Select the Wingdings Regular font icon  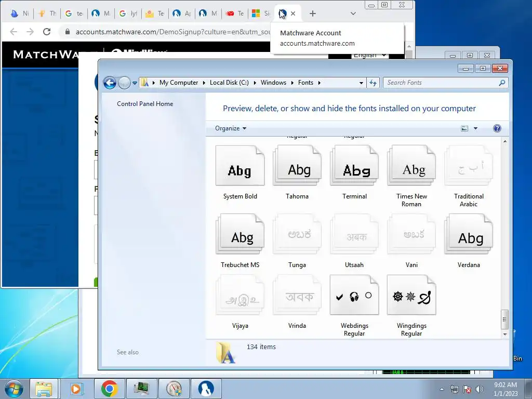(411, 295)
